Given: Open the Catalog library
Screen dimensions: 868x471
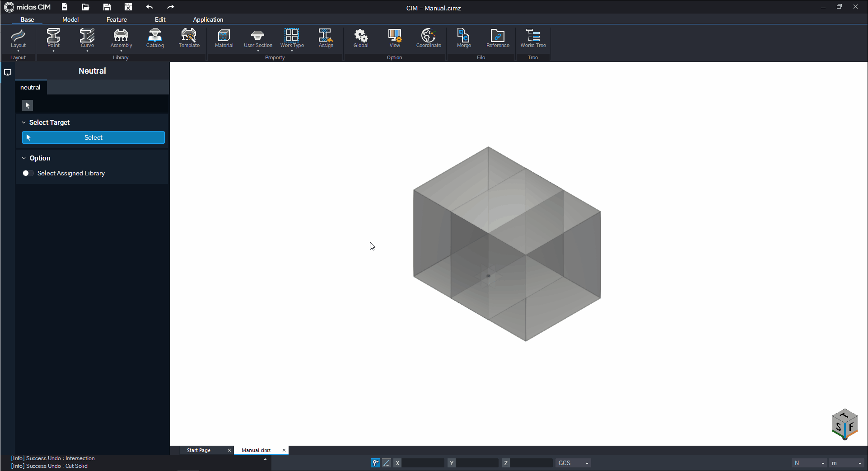Looking at the screenshot, I should pos(155,38).
